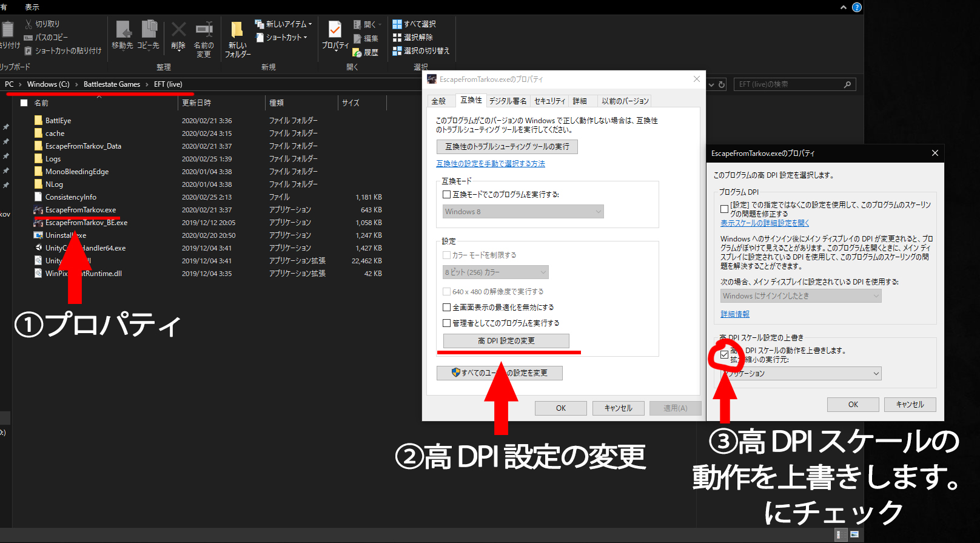Expand the 開く dropdown arrow in ribbon

pyautogui.click(x=380, y=25)
